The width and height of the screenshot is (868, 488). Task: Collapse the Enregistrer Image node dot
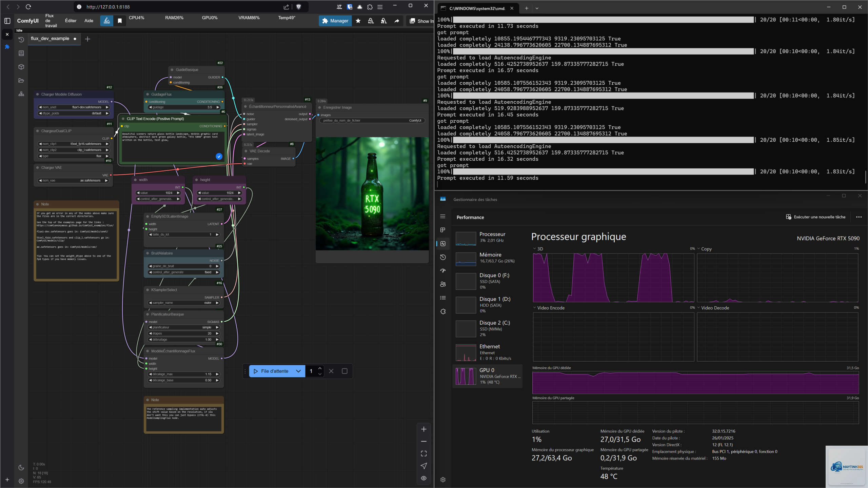click(x=320, y=107)
